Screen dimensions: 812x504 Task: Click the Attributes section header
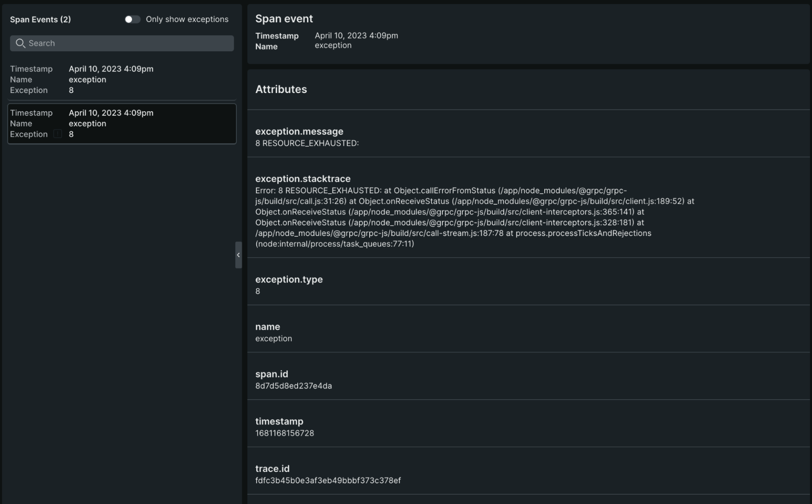coord(281,89)
